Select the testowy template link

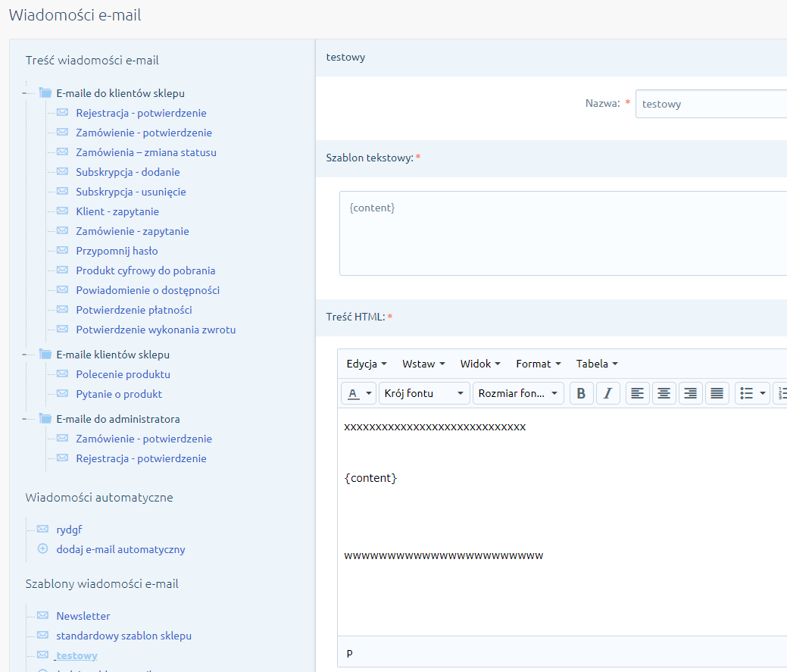pos(77,655)
